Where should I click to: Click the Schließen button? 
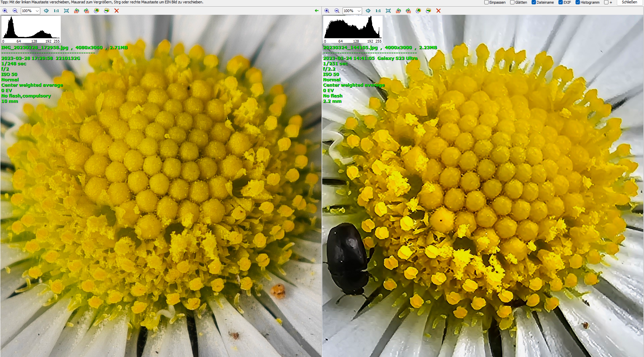629,2
